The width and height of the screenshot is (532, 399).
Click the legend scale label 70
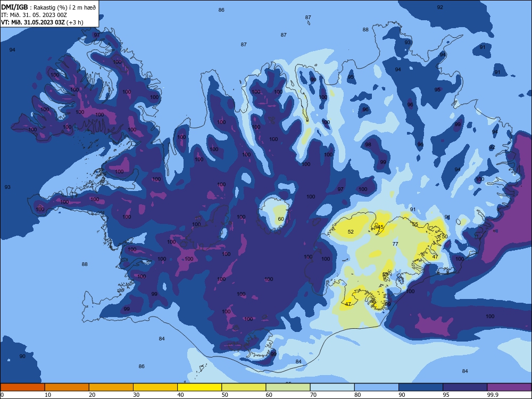tap(313, 395)
